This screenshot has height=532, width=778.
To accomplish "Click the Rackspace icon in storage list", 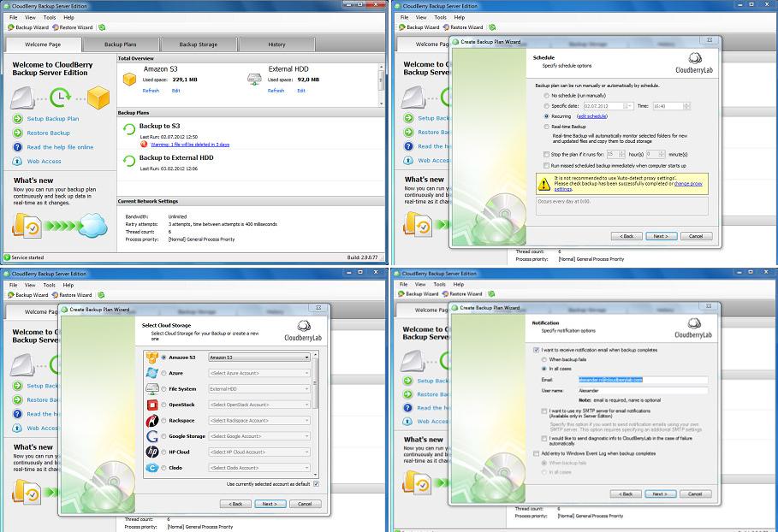I will pos(151,421).
